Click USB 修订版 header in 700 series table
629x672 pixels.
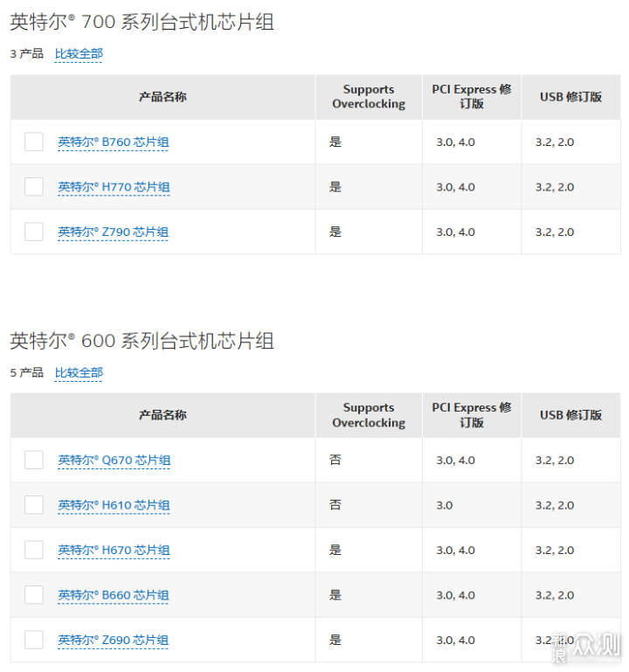point(570,97)
